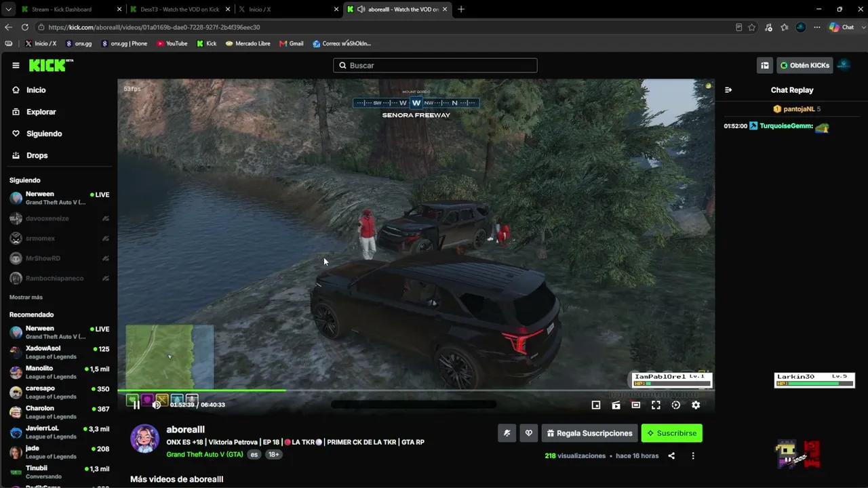Open the aborealll channel name link
The image size is (868, 488).
pyautogui.click(x=185, y=430)
